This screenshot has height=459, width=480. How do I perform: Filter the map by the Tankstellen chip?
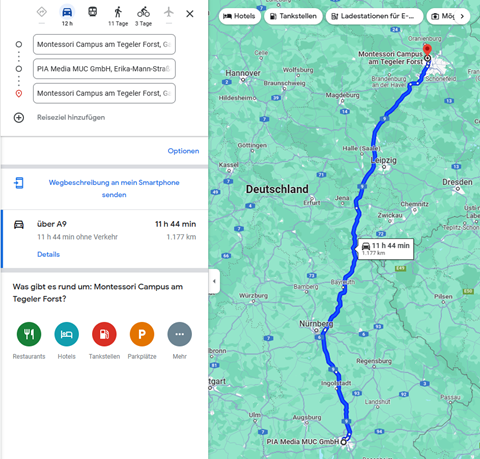click(x=293, y=16)
